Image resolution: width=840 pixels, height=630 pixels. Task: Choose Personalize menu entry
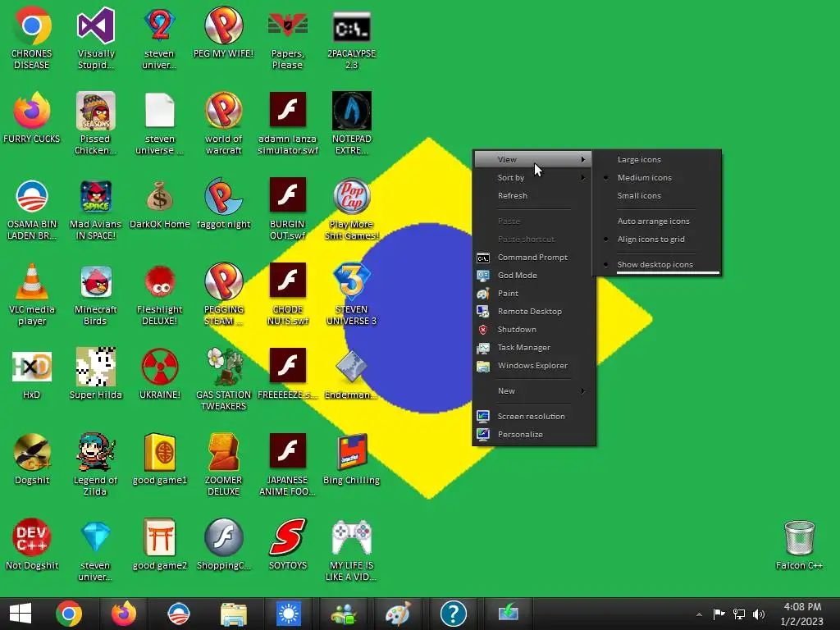point(533,435)
